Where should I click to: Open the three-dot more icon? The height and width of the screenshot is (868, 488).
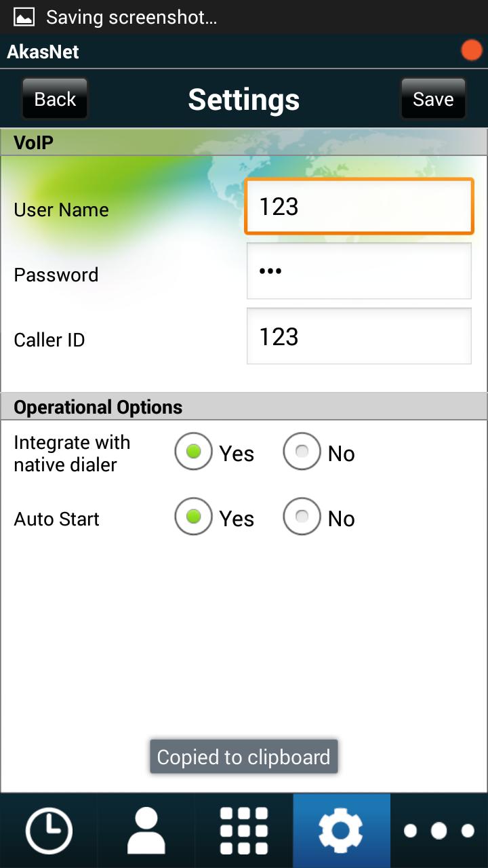pos(439,831)
